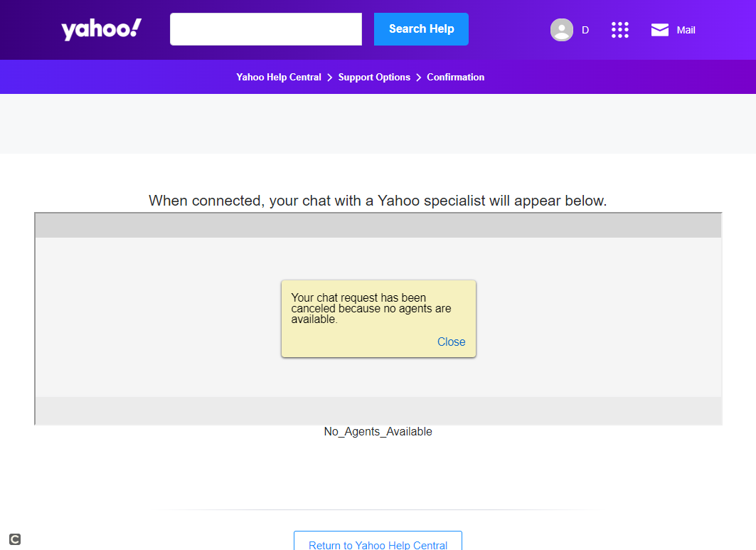Image resolution: width=756 pixels, height=550 pixels.
Task: Open the Mail text link
Action: pyautogui.click(x=686, y=30)
